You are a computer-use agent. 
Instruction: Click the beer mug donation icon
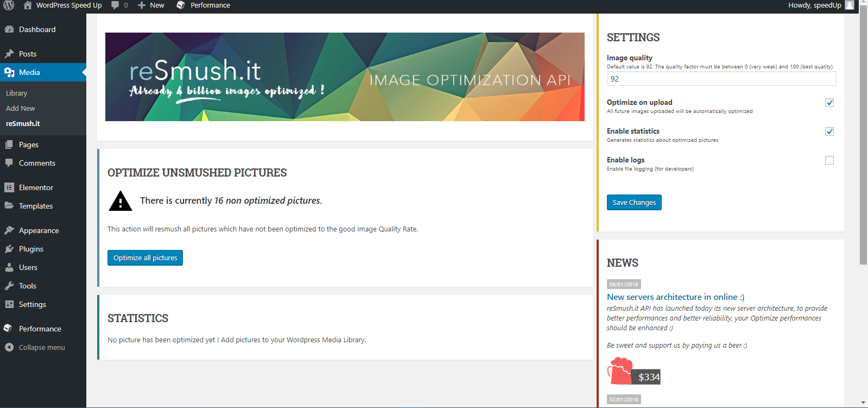620,371
